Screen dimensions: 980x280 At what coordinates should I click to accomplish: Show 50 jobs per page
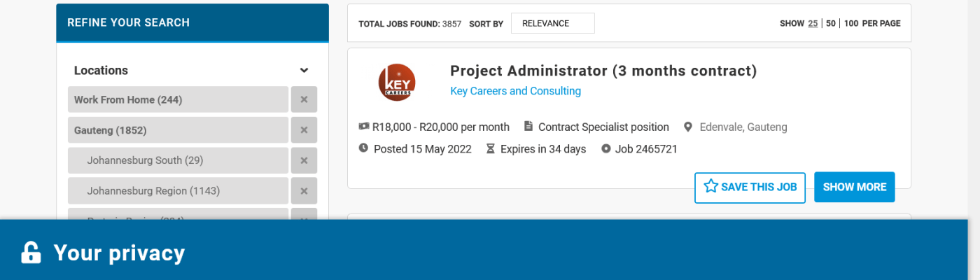click(831, 23)
